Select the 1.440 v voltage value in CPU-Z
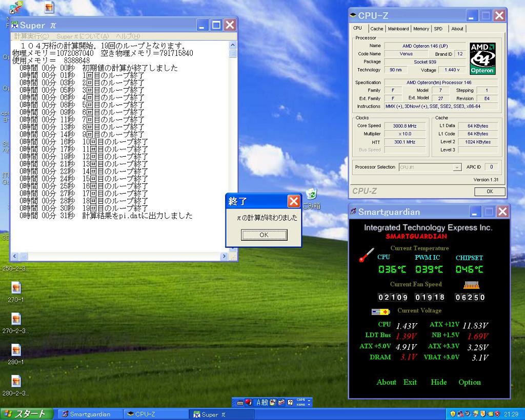Image resolution: width=525 pixels, height=420 pixels. (452, 70)
